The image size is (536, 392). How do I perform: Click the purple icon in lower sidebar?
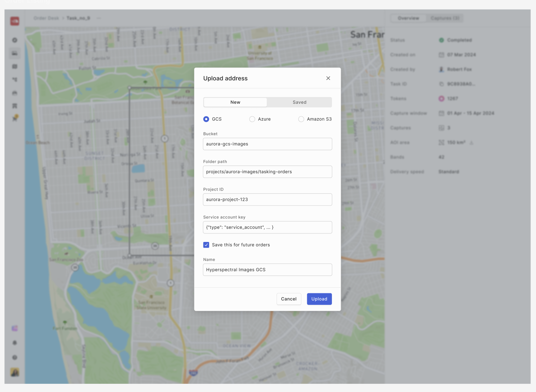click(x=15, y=328)
